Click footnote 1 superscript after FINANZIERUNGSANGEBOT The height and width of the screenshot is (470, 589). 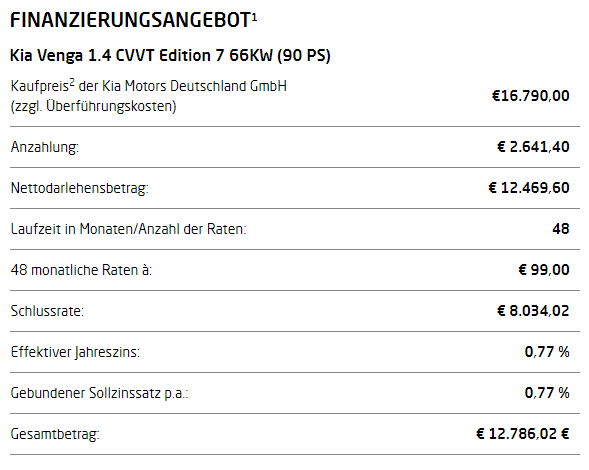254,17
